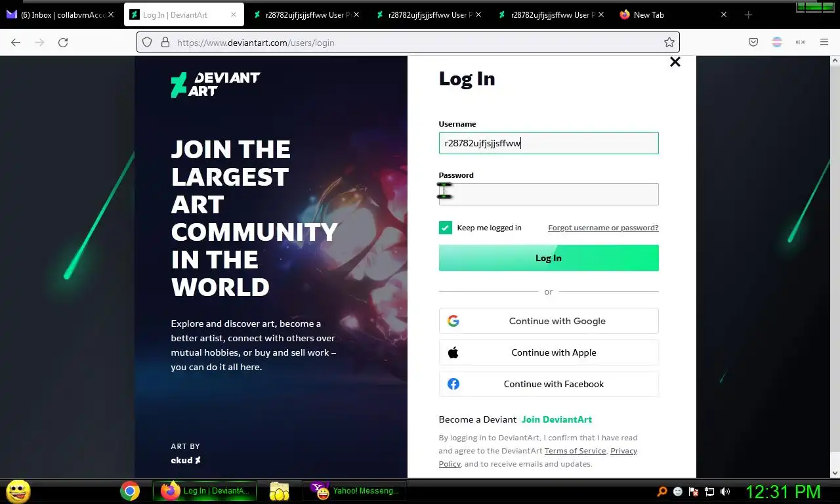The width and height of the screenshot is (840, 504).
Task: Focus the Password input field
Action: (549, 194)
